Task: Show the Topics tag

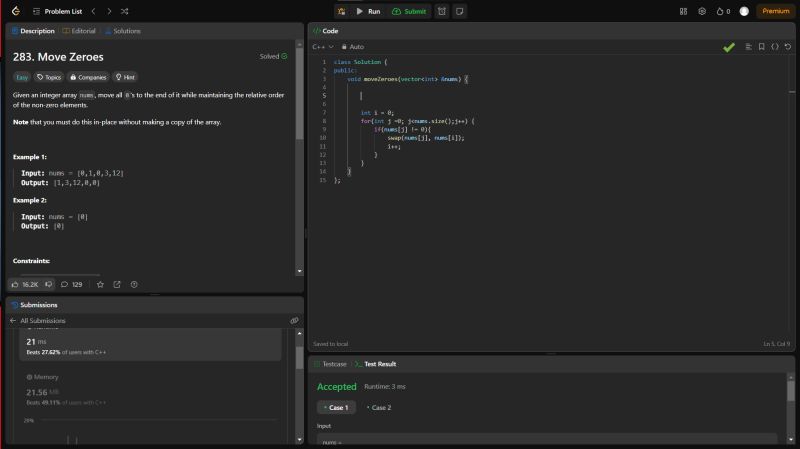Action: pyautogui.click(x=49, y=77)
